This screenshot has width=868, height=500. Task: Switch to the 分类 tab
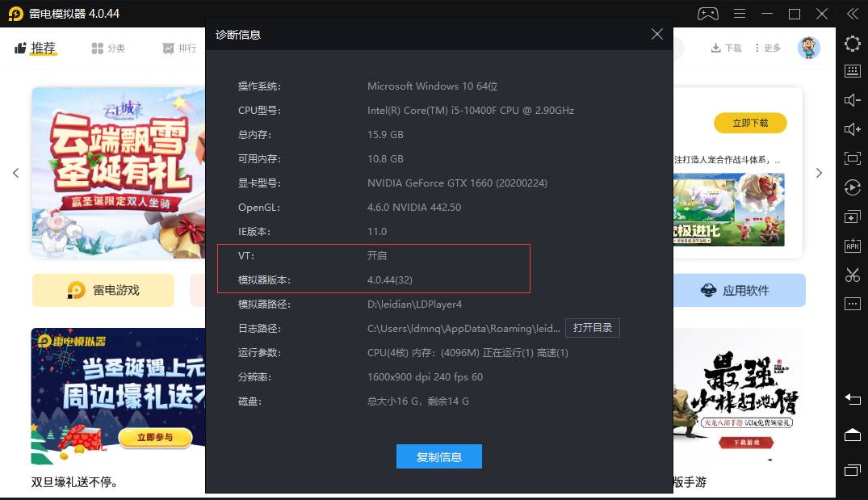(x=108, y=48)
